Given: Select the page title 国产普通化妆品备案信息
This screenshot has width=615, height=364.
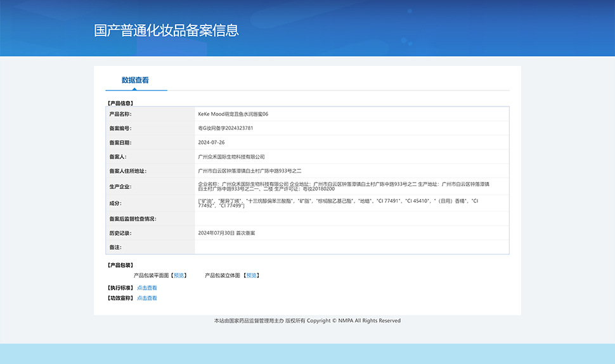Looking at the screenshot, I should (x=166, y=30).
